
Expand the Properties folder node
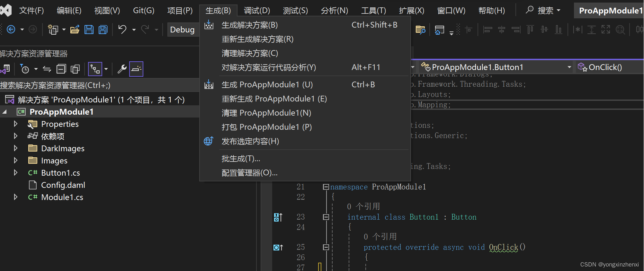point(15,124)
